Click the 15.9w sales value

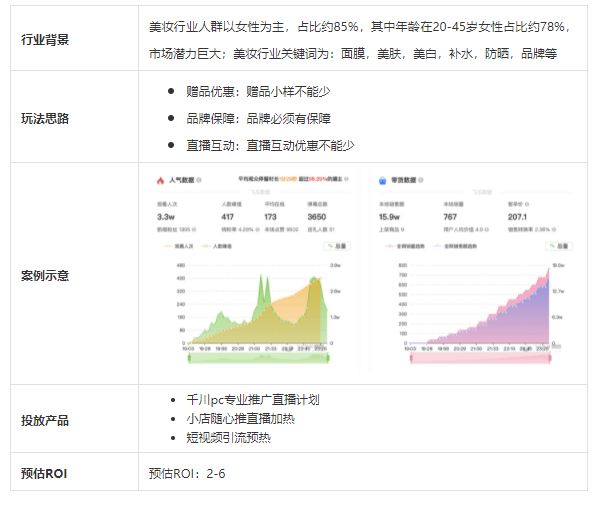[x=389, y=217]
